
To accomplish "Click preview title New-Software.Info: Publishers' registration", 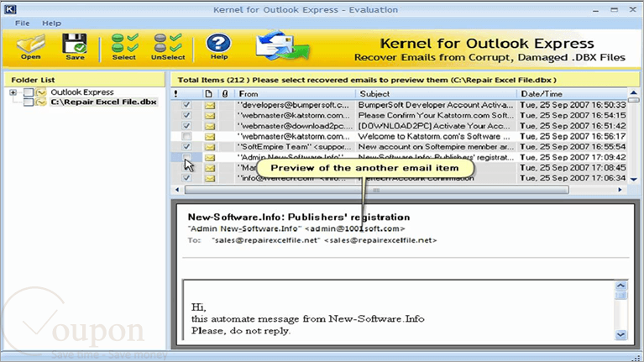I will tap(299, 217).
